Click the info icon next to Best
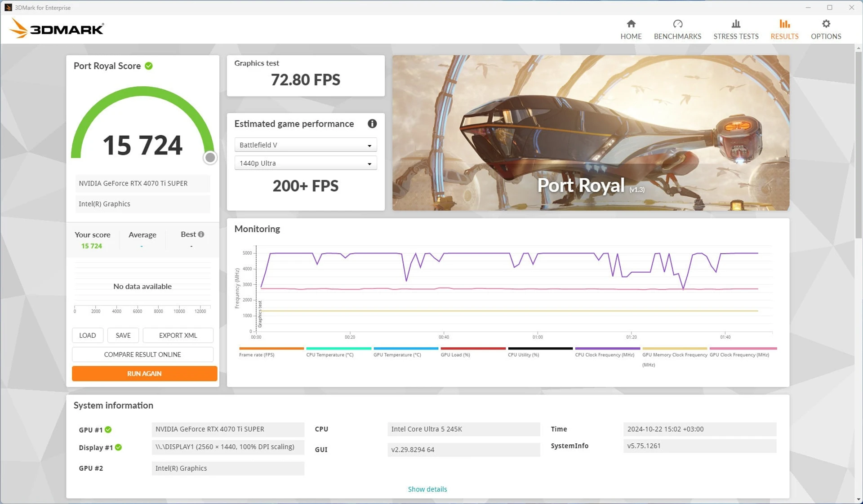Viewport: 863px width, 504px height. [201, 234]
